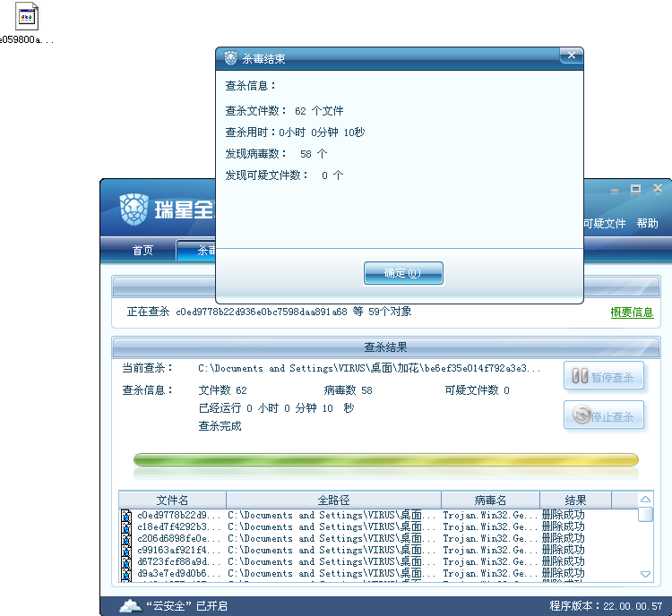
Task: Select file icon of row d6723fcf88a9d
Action: (126, 561)
